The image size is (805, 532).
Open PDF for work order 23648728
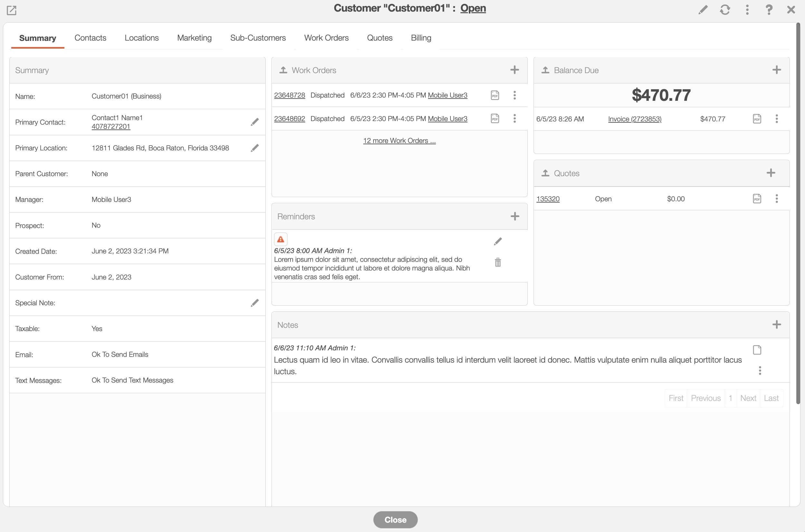(495, 95)
